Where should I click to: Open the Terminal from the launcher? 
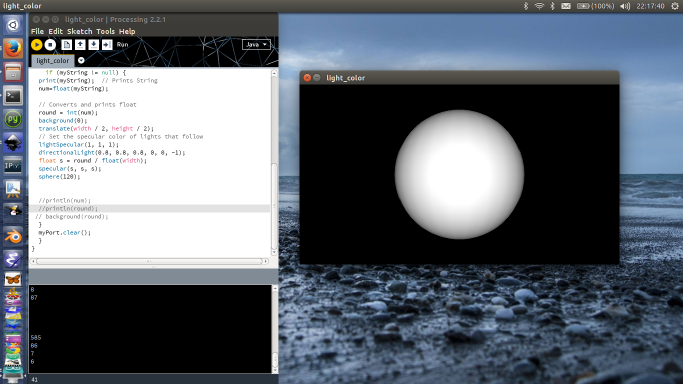[x=13, y=95]
